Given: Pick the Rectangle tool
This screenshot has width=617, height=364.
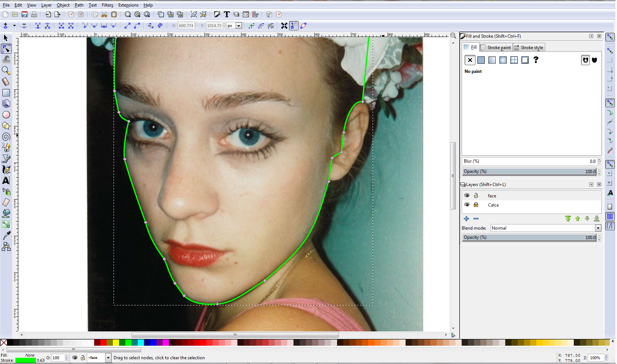Looking at the screenshot, I should pos(6,93).
